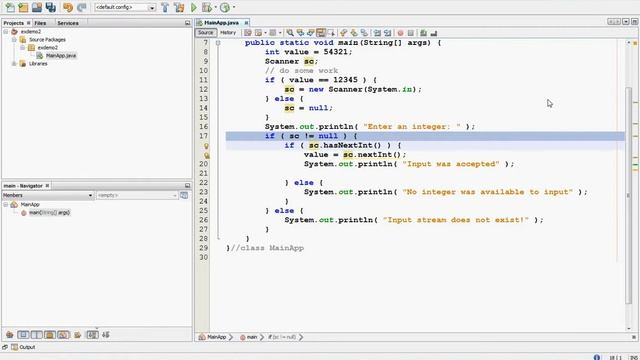Open the Debug Project dropdown arrow
The width and height of the screenshot is (640, 360).
[216, 7]
